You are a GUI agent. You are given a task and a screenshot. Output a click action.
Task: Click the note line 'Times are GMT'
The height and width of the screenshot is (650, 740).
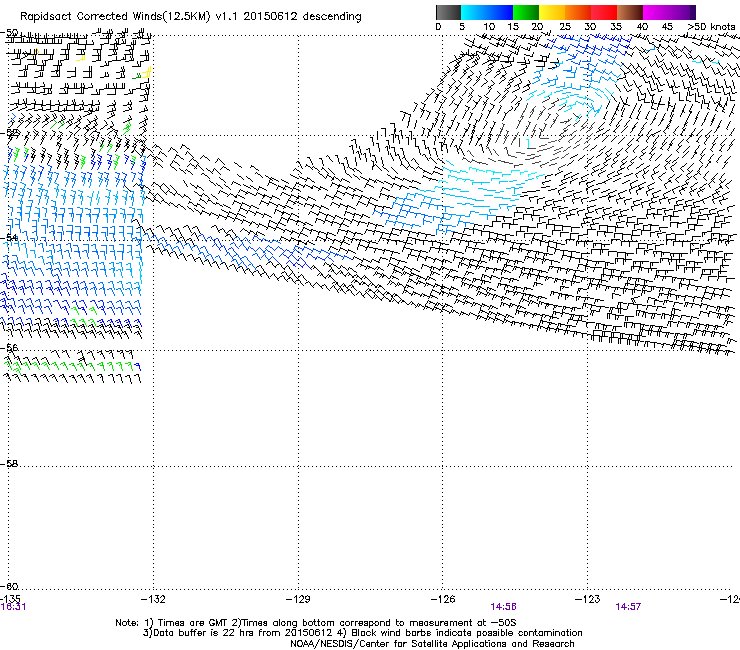[194, 623]
